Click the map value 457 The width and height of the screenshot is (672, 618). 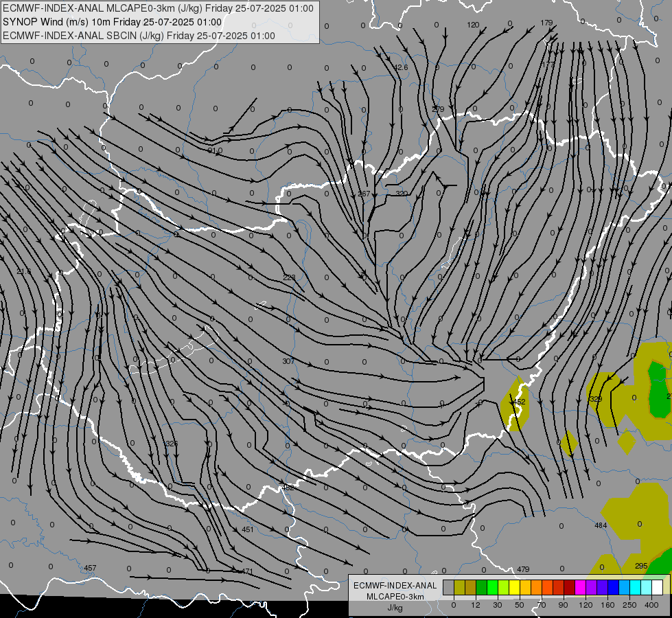90,568
